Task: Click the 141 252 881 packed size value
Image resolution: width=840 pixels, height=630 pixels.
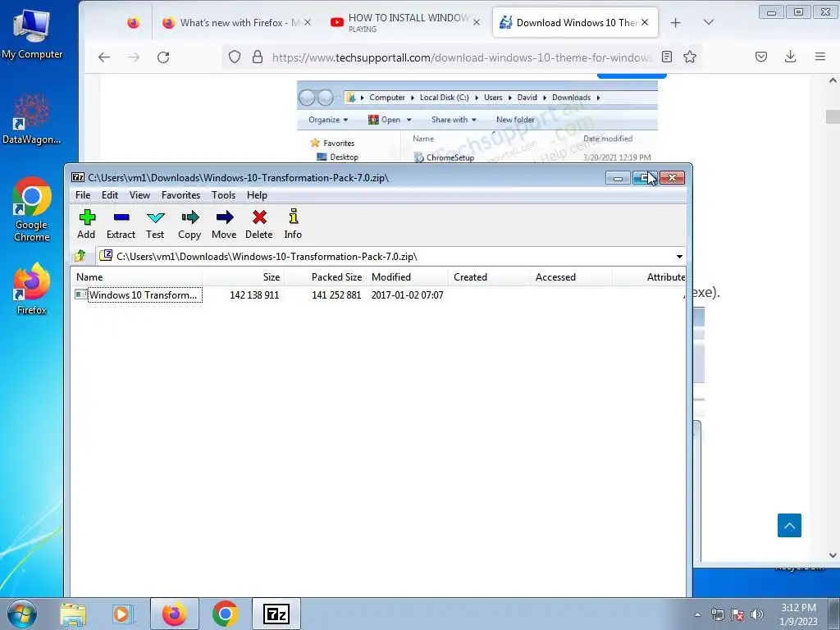Action: pos(336,295)
